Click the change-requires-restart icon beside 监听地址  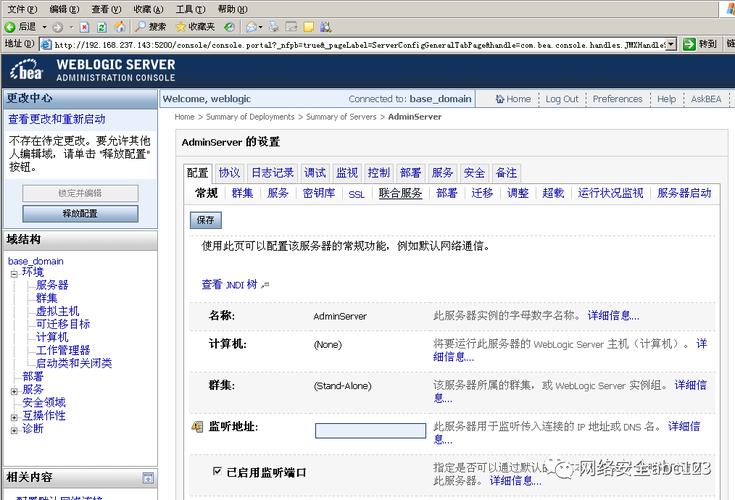[197, 427]
